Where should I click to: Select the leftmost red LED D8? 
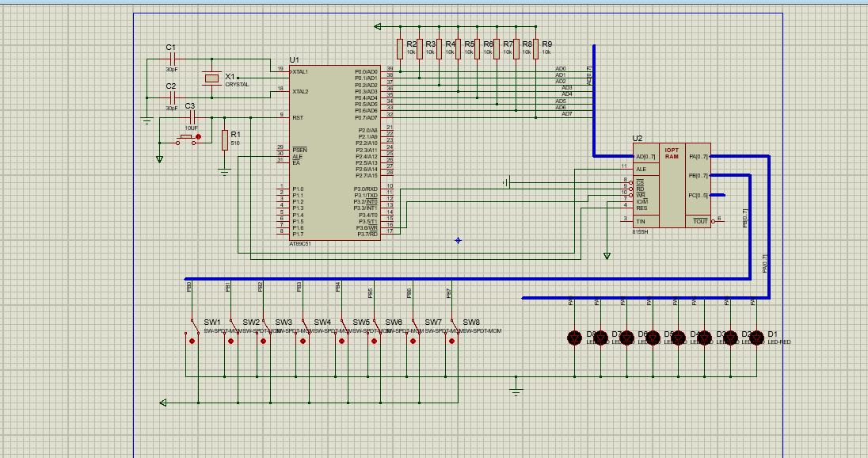[x=574, y=338]
